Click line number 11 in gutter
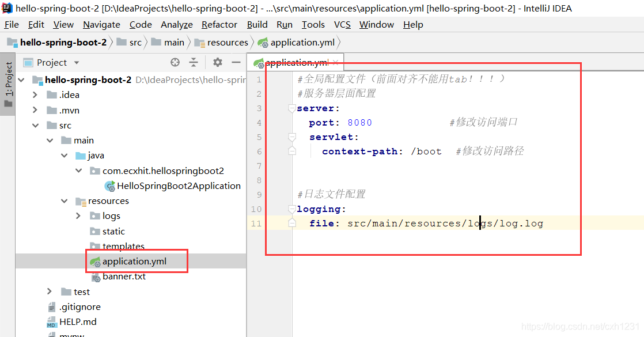This screenshot has width=644, height=337. pos(256,224)
